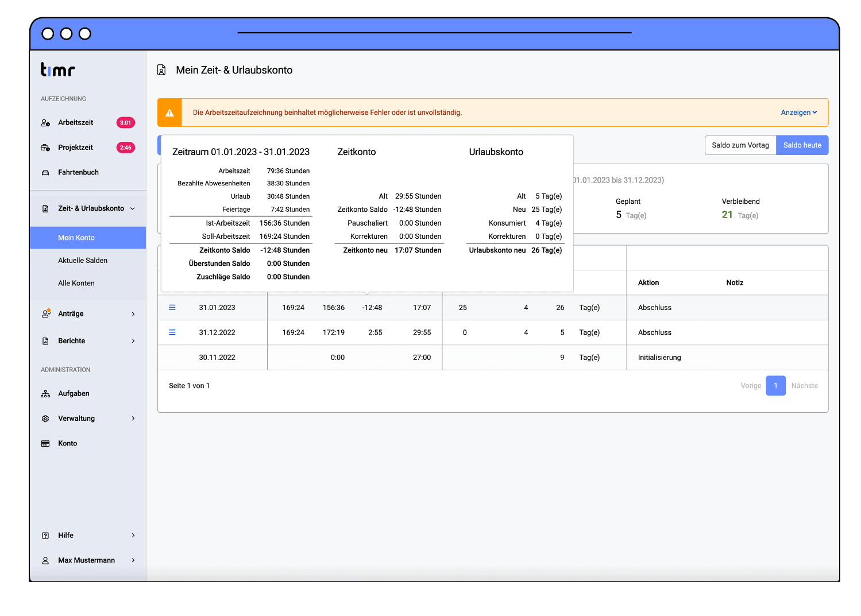Click the Konto credit card icon
The height and width of the screenshot is (616, 861).
45,443
